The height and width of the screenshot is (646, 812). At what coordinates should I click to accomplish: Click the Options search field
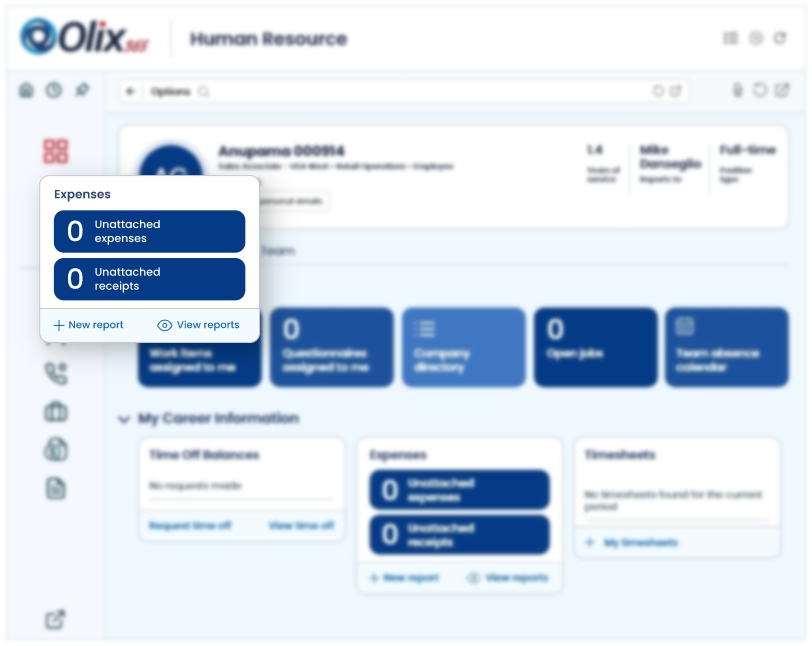coord(400,92)
